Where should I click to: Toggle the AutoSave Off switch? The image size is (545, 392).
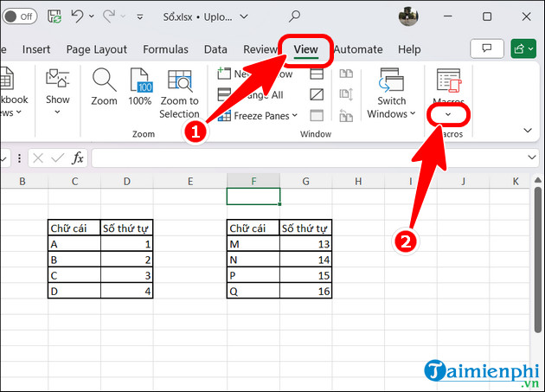coord(20,16)
